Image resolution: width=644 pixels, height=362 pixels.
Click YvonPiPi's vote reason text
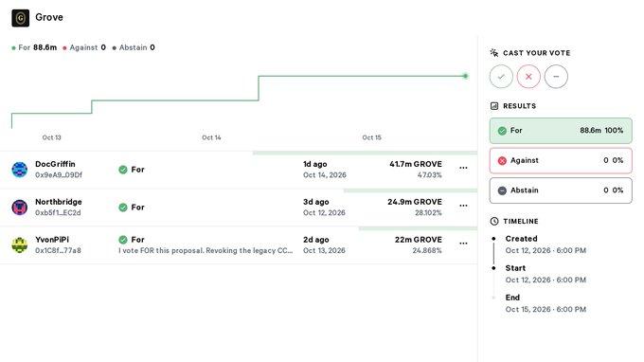coord(206,250)
